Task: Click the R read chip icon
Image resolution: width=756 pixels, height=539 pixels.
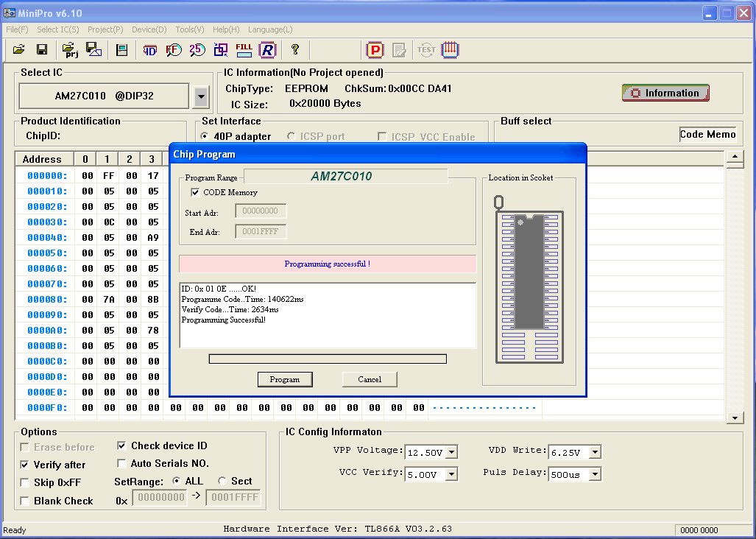Action: (x=268, y=49)
